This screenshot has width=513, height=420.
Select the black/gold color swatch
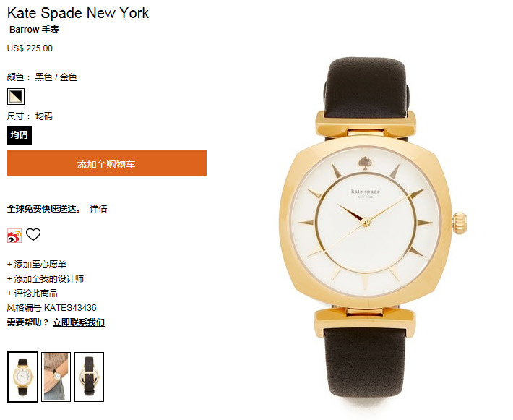tap(16, 96)
